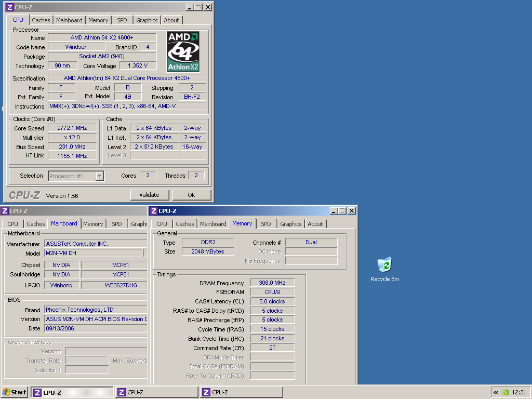The image size is (532, 399).
Task: Click the CAS# Latency value 5.0 clocks
Action: (x=272, y=301)
